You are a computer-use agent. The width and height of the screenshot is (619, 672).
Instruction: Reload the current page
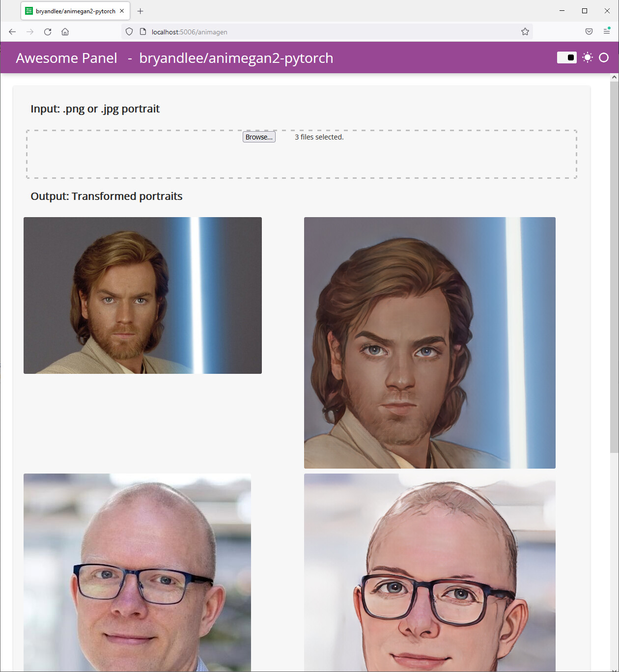(x=48, y=32)
